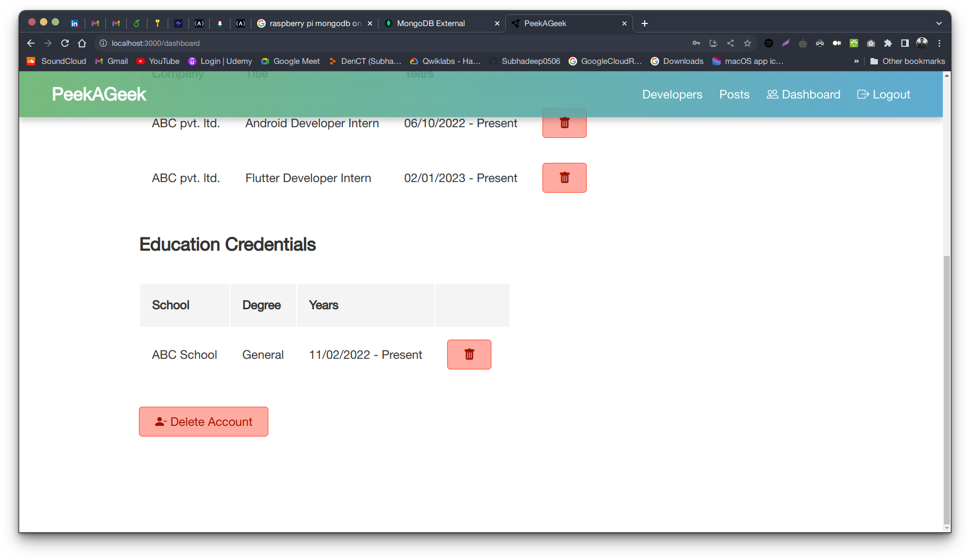Open the camera screenshot extension

point(871,43)
